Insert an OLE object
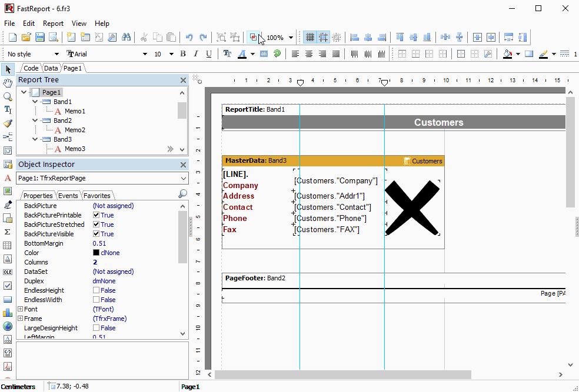 [8, 272]
